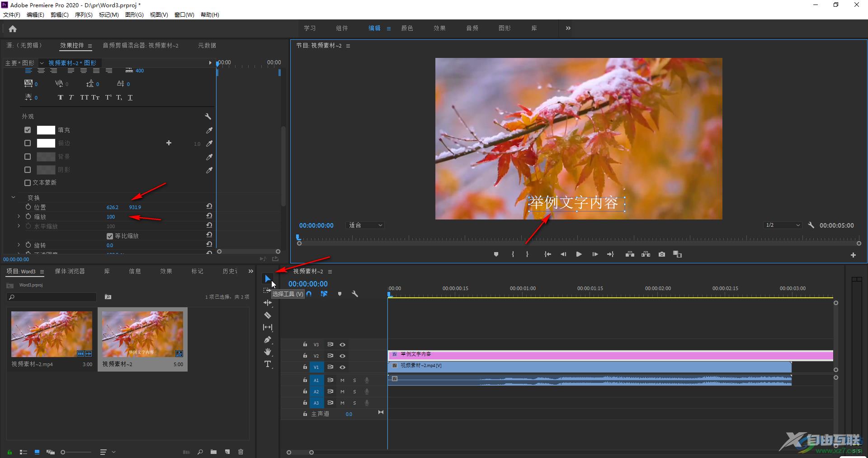This screenshot has height=458, width=868.
Task: Step back one frame
Action: (563, 254)
